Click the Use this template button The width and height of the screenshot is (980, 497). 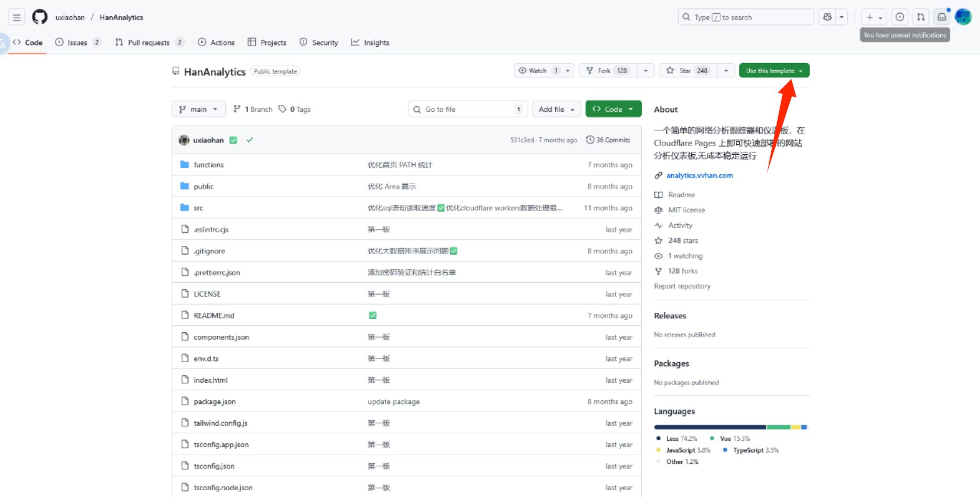(770, 71)
